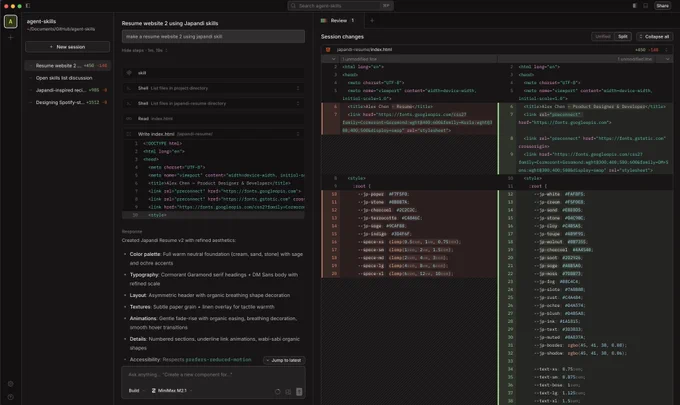Expand the Shell List files in japandi-resume directory step
Screen dimensions: 680x405
(298, 103)
